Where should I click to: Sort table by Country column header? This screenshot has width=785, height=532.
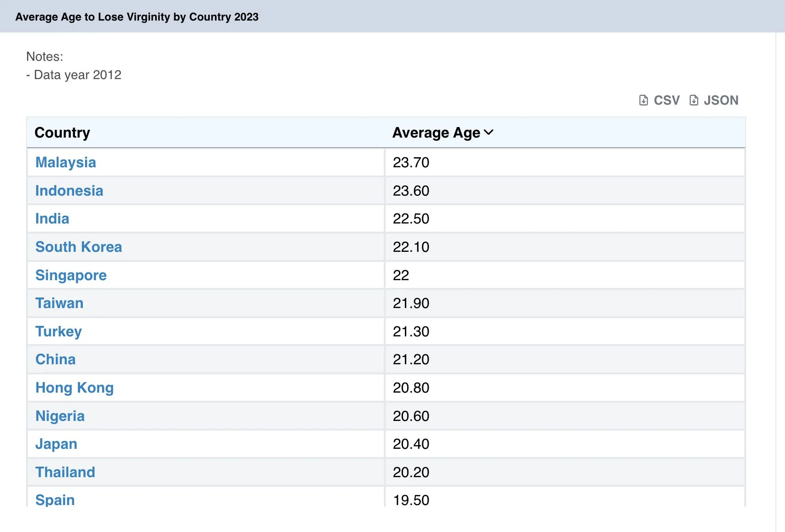(x=62, y=133)
